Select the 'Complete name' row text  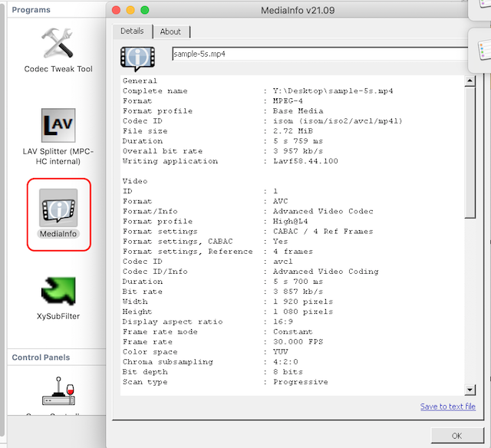(x=155, y=91)
